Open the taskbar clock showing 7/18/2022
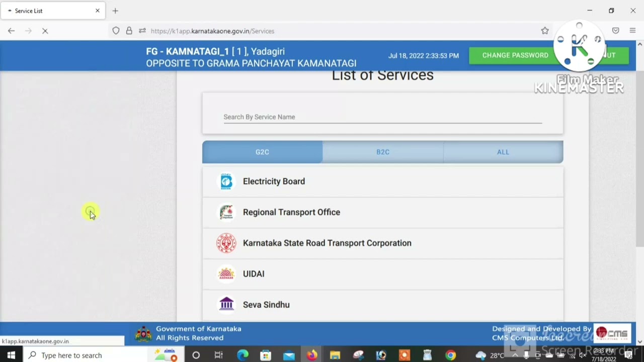Screen dimensions: 644x362 pos(604,355)
